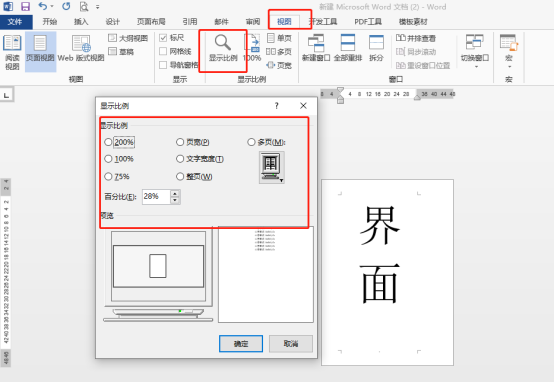Click the Word application icon in title bar
The width and height of the screenshot is (554, 383).
tap(8, 6)
